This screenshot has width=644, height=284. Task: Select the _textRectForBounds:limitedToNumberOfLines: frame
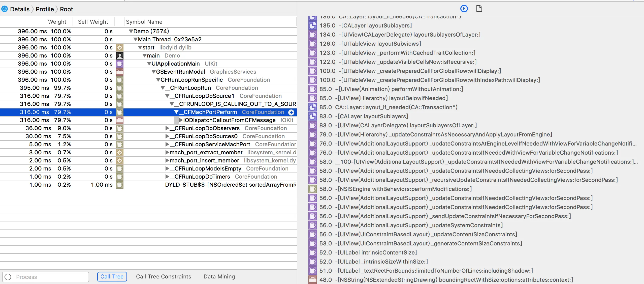[x=434, y=271]
